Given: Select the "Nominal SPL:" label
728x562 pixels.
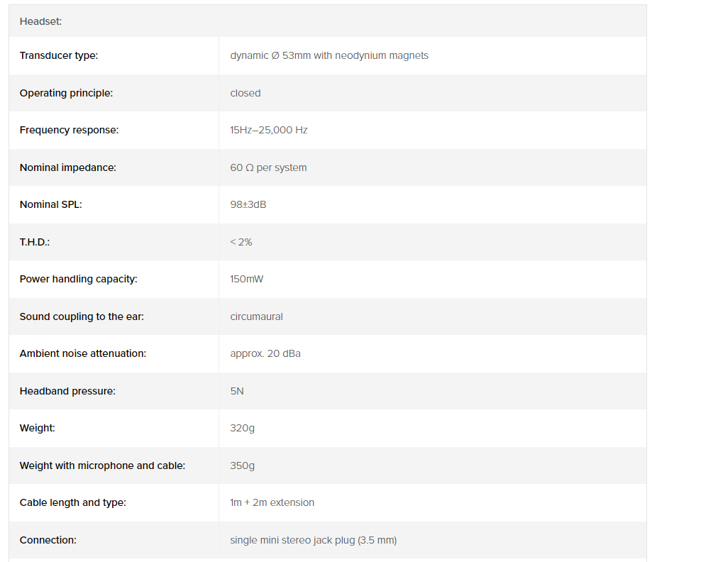Looking at the screenshot, I should click(51, 204).
